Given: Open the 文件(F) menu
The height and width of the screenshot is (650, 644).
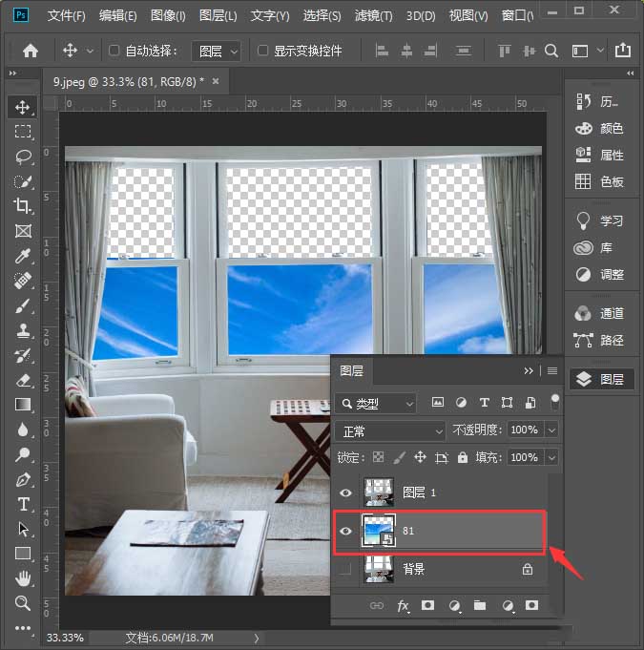Looking at the screenshot, I should point(66,16).
